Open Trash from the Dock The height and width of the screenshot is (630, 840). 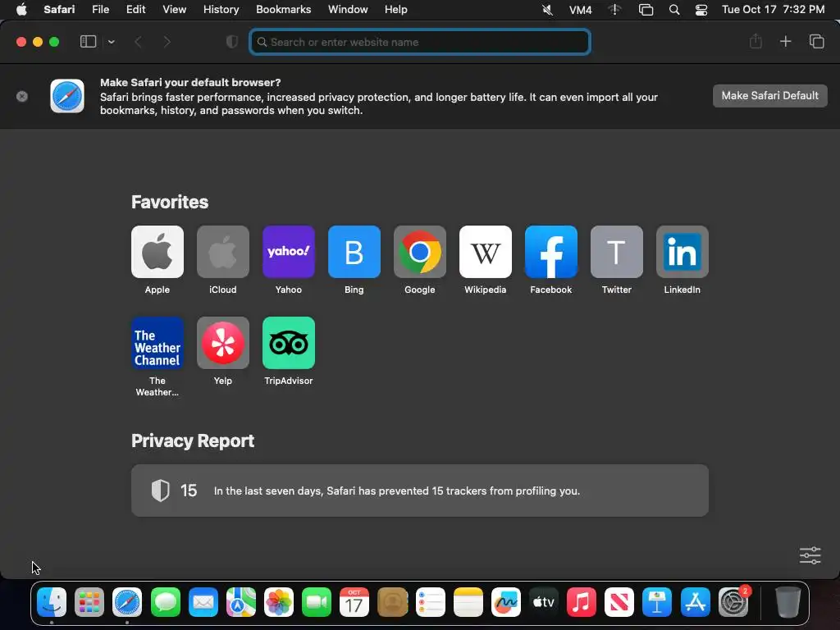pyautogui.click(x=788, y=602)
